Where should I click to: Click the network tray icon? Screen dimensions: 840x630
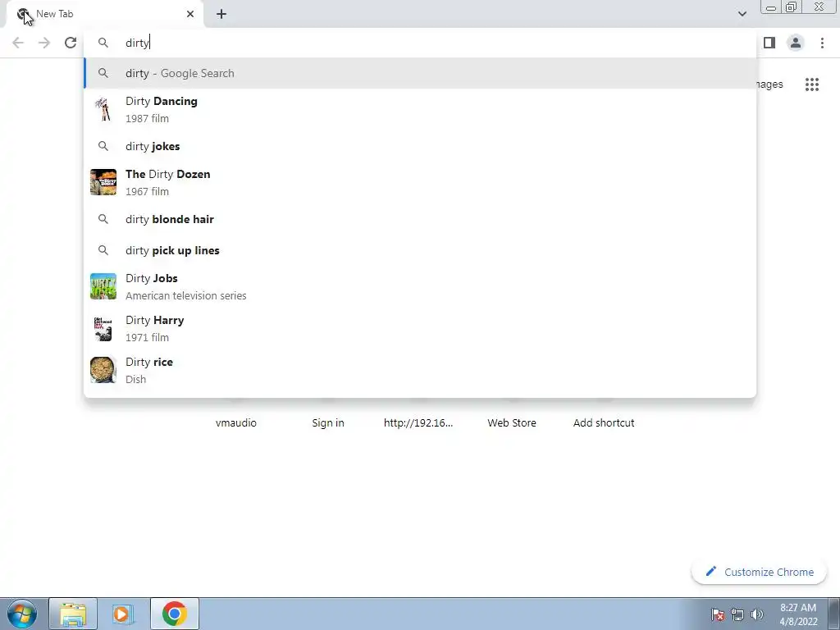pos(737,614)
